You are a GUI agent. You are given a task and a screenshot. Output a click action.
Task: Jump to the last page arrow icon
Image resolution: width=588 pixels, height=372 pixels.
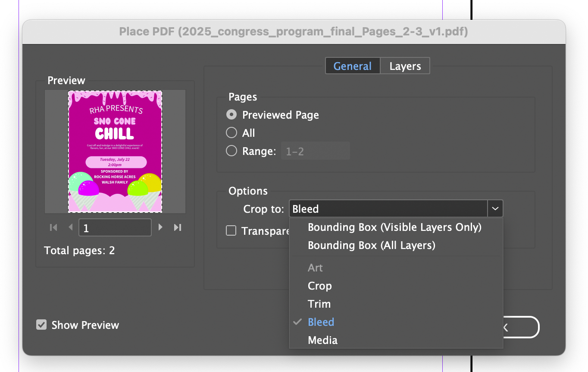point(178,227)
